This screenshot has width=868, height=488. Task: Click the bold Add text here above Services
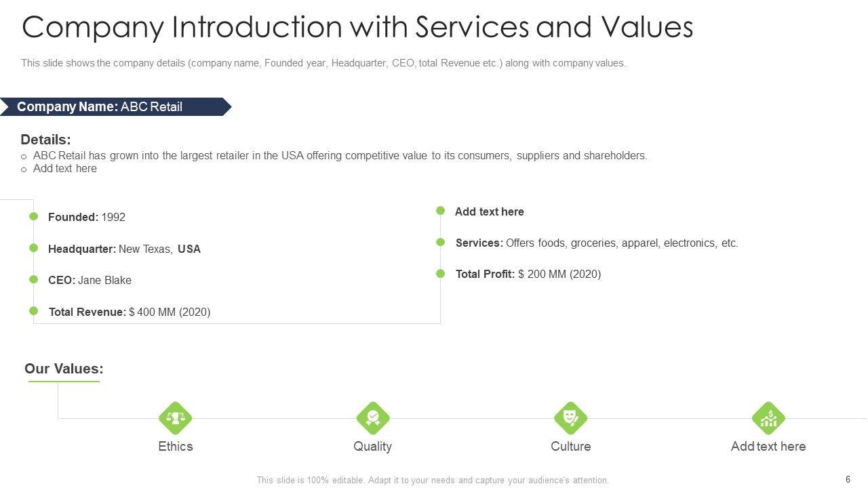pyautogui.click(x=489, y=211)
